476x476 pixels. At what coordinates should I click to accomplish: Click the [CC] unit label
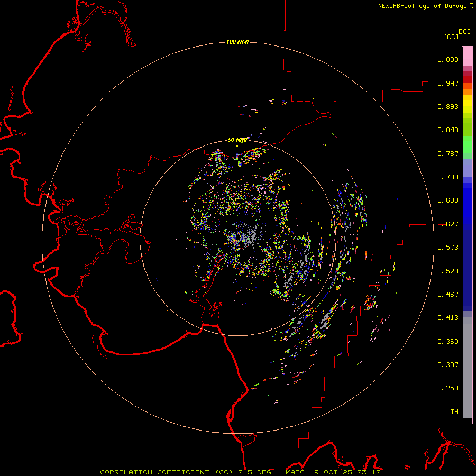click(x=451, y=36)
